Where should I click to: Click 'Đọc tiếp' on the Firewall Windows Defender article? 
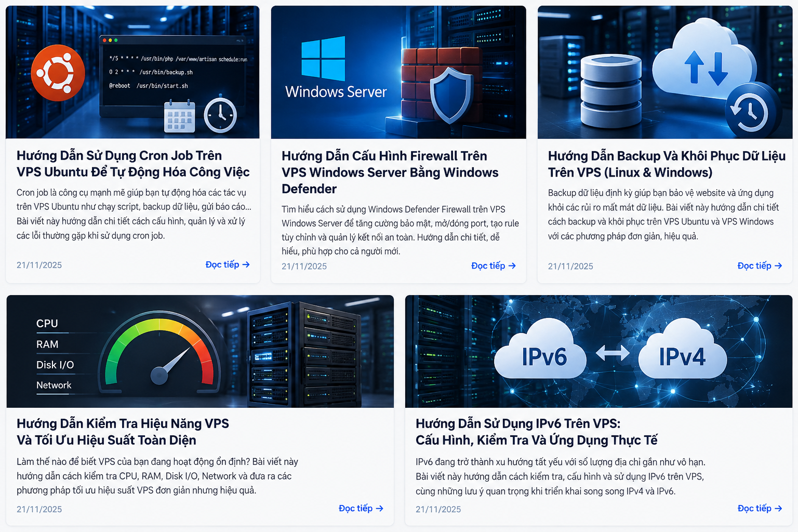(494, 265)
